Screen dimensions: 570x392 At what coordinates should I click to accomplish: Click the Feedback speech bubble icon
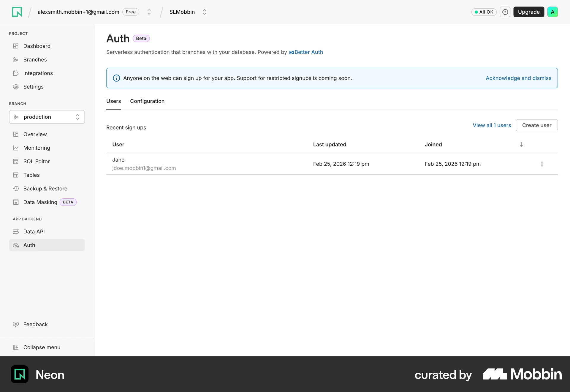tap(16, 324)
